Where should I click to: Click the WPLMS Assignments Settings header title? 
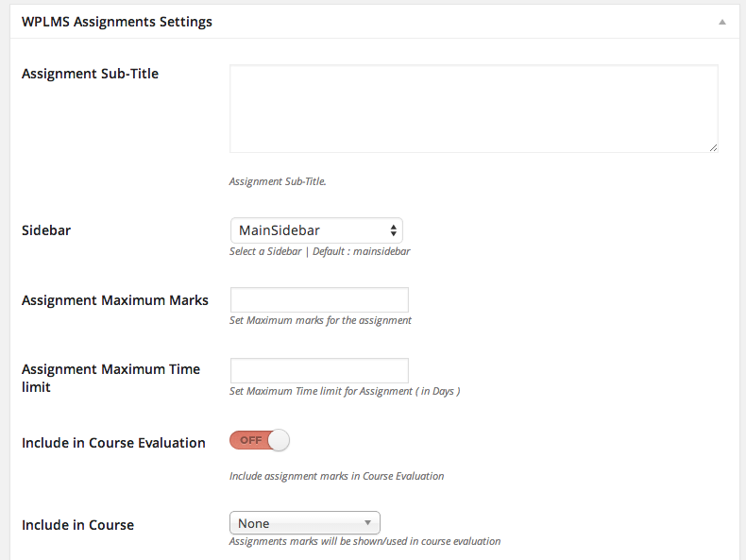coord(117,22)
